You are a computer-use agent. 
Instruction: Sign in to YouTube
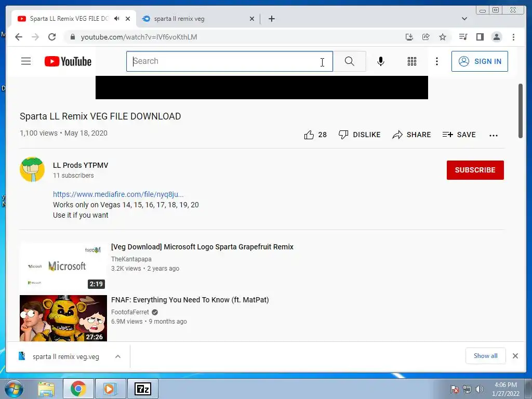(480, 61)
